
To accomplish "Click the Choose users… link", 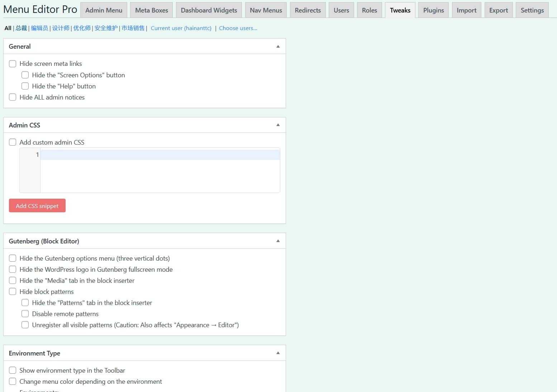I will pyautogui.click(x=238, y=28).
